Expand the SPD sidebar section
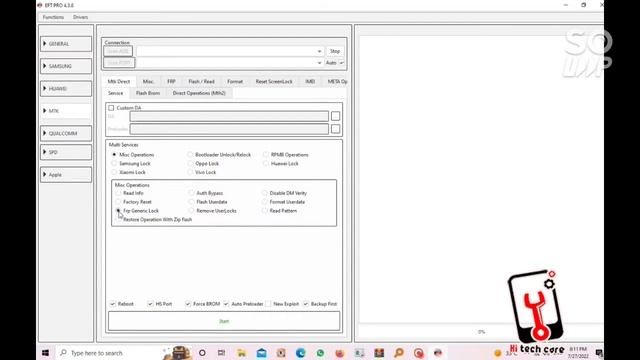 tap(66, 152)
